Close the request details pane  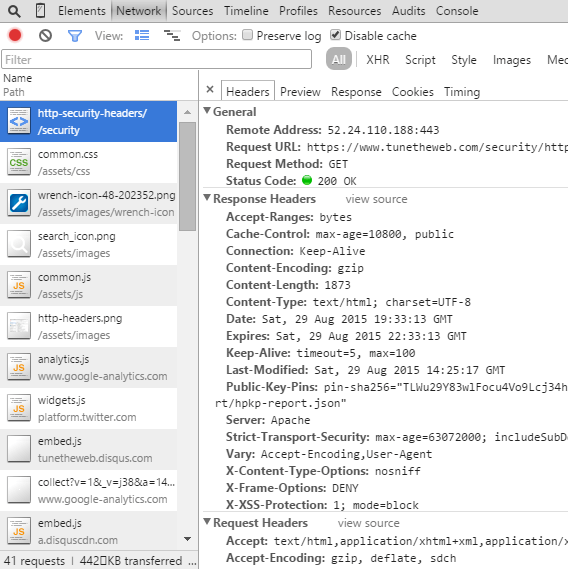tap(210, 89)
